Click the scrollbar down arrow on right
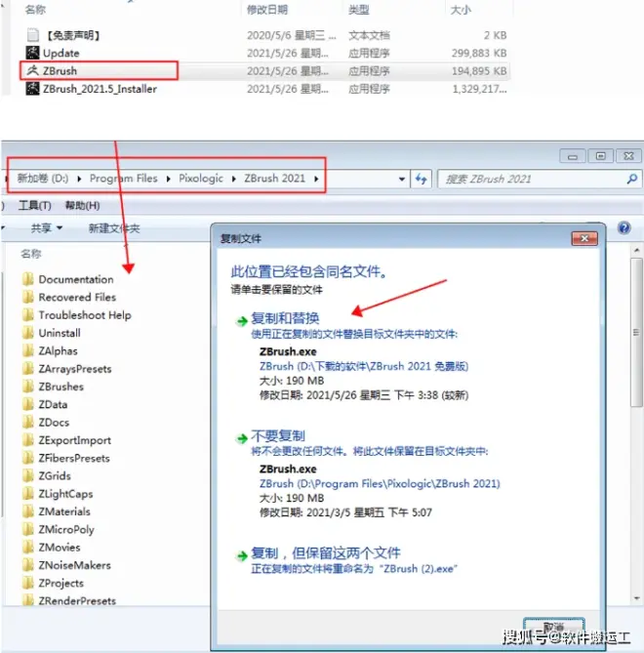The width and height of the screenshot is (644, 653). coord(636,598)
